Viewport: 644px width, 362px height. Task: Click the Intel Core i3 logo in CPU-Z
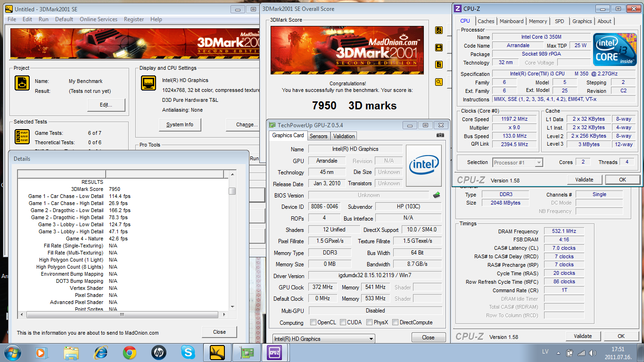coord(615,49)
